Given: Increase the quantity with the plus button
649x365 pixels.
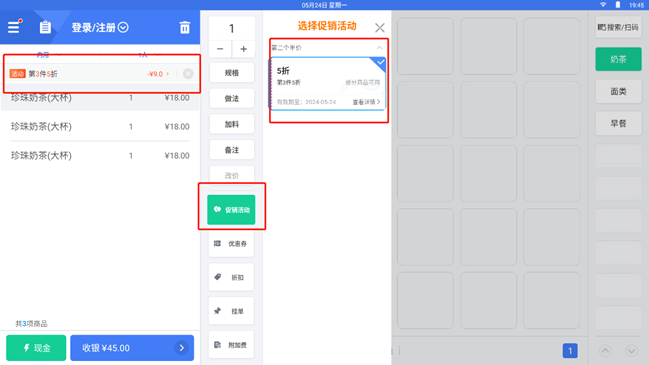Looking at the screenshot, I should (243, 49).
